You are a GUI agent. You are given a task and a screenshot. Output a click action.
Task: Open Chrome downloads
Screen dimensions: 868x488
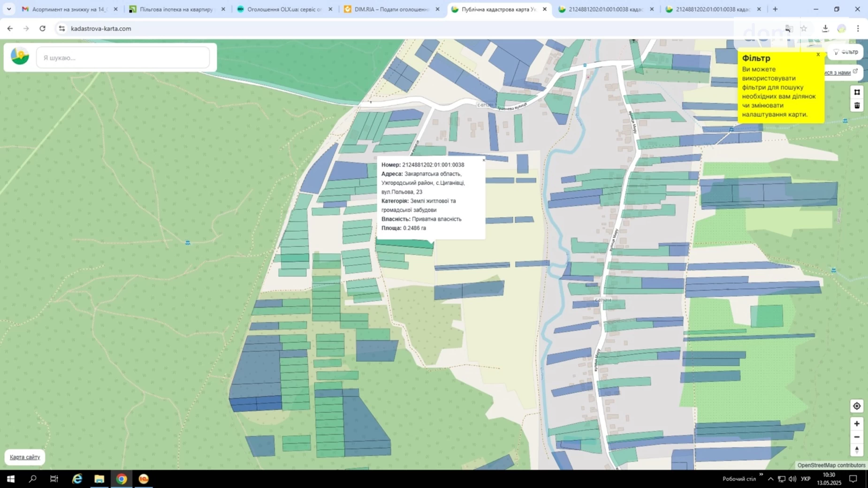click(x=825, y=29)
